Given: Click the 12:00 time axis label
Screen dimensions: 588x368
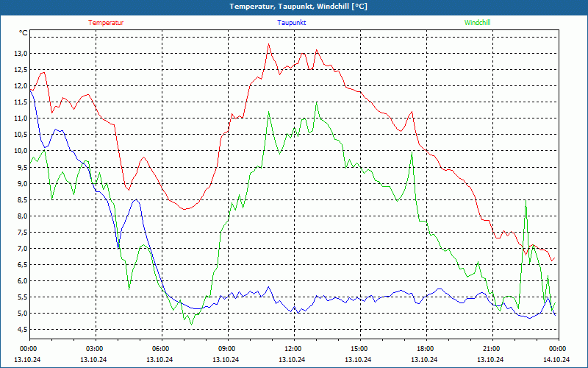Looking at the screenshot, I should 293,349.
